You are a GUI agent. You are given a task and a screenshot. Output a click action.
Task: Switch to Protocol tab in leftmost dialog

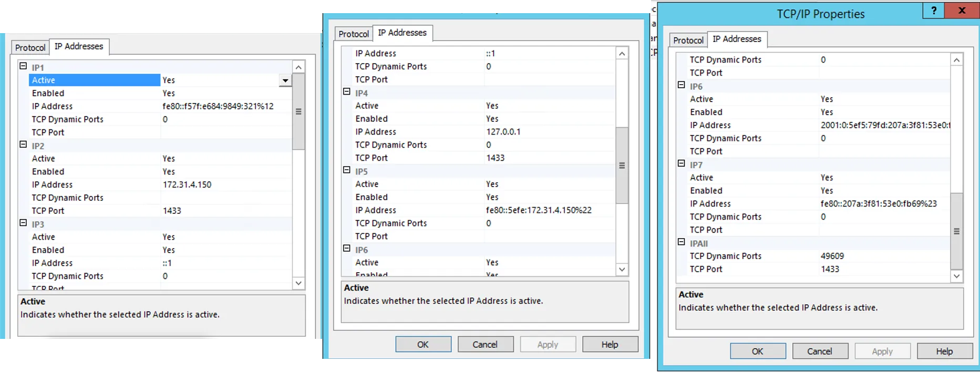(x=30, y=48)
